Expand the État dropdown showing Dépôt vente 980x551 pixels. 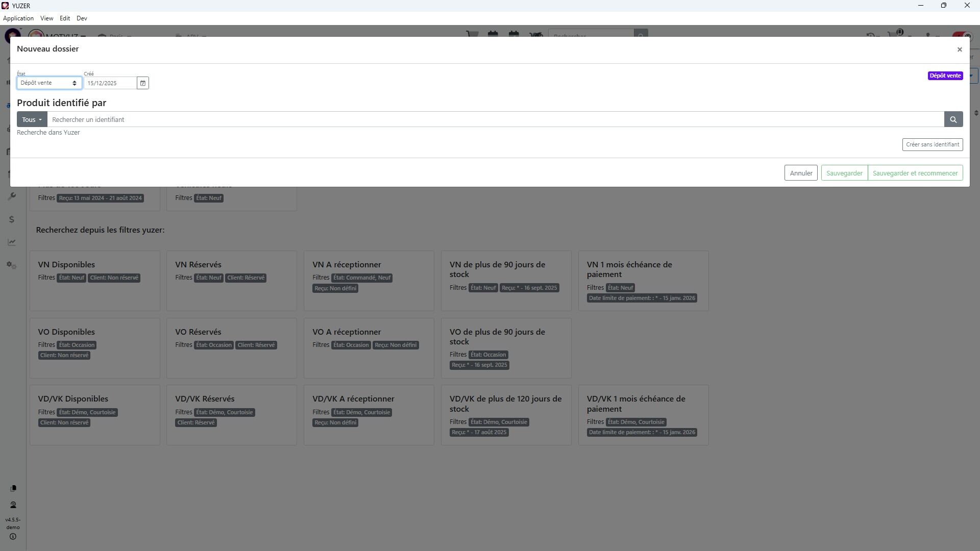click(49, 83)
